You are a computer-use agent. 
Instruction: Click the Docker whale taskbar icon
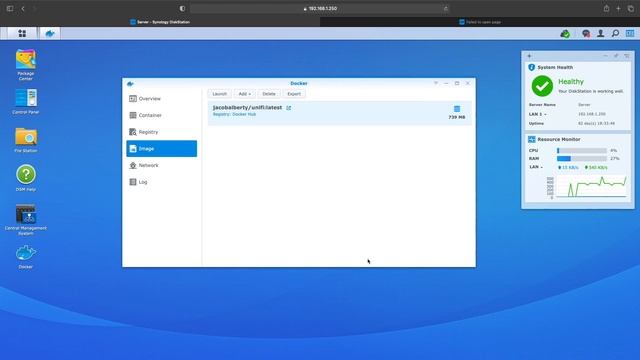[x=50, y=33]
